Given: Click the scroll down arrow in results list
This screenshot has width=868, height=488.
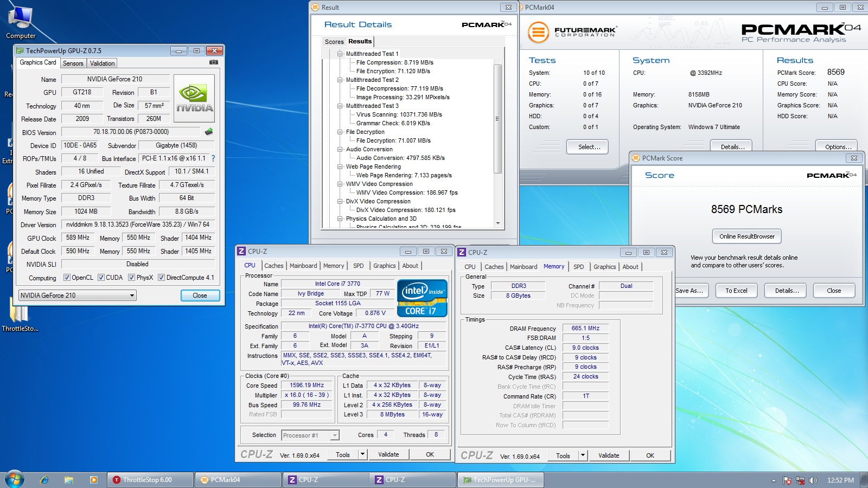Looking at the screenshot, I should (497, 223).
